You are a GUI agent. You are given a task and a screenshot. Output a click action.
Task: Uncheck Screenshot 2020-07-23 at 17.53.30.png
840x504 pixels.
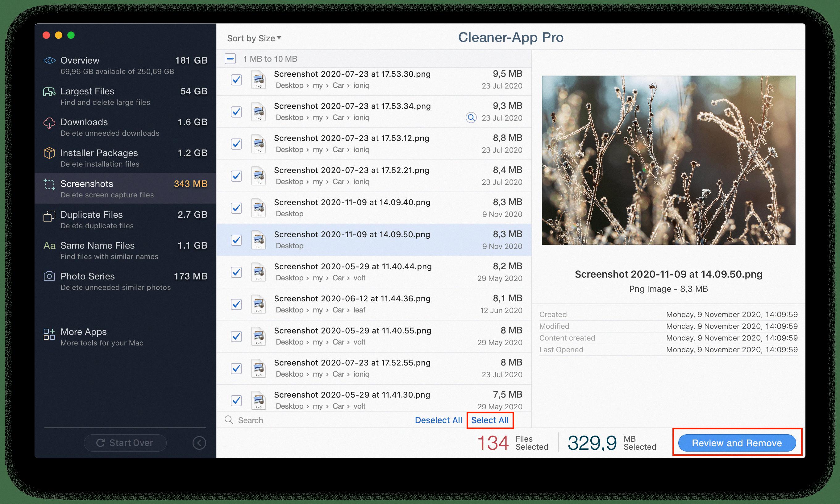pos(236,80)
